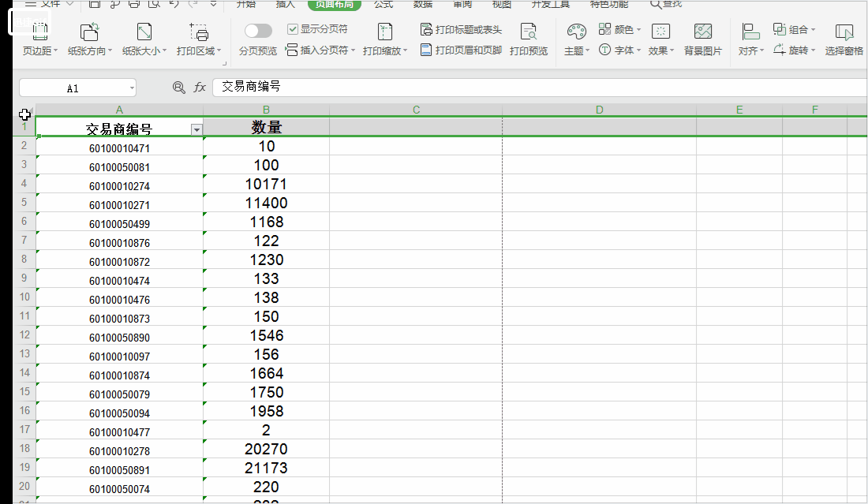
Task: Expand the Name Box dropdown arrow
Action: click(132, 88)
